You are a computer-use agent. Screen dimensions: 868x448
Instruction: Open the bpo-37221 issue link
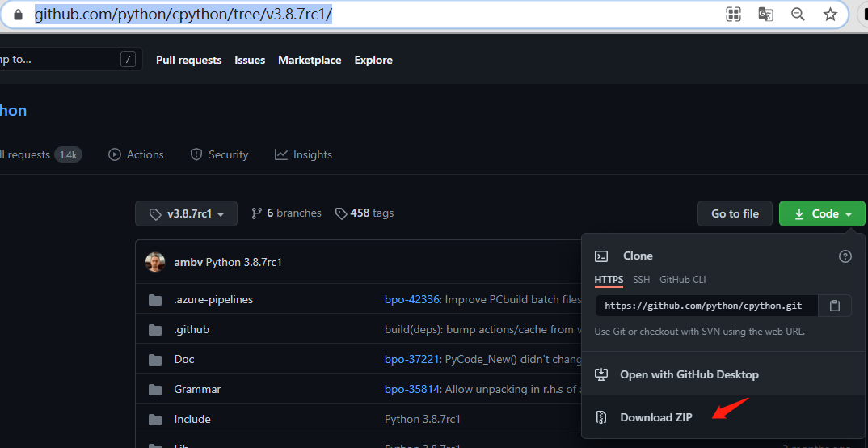(412, 359)
